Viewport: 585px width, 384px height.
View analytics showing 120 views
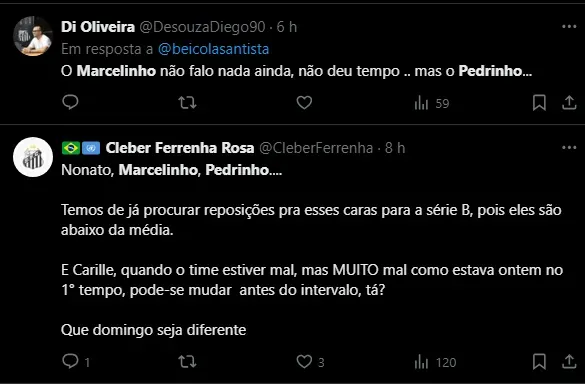[435, 362]
